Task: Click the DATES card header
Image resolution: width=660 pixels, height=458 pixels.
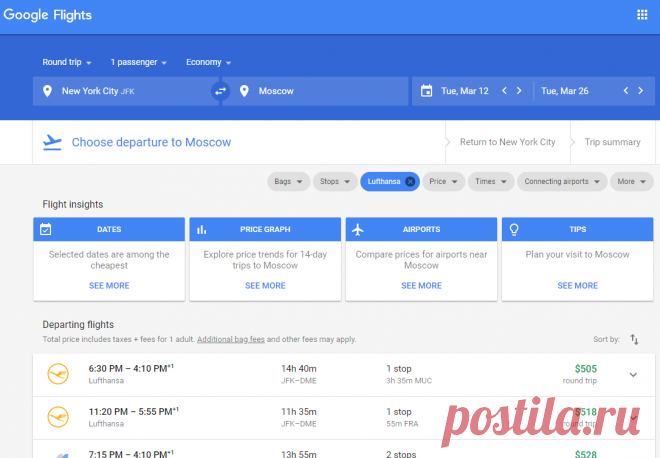Action: 109,229
